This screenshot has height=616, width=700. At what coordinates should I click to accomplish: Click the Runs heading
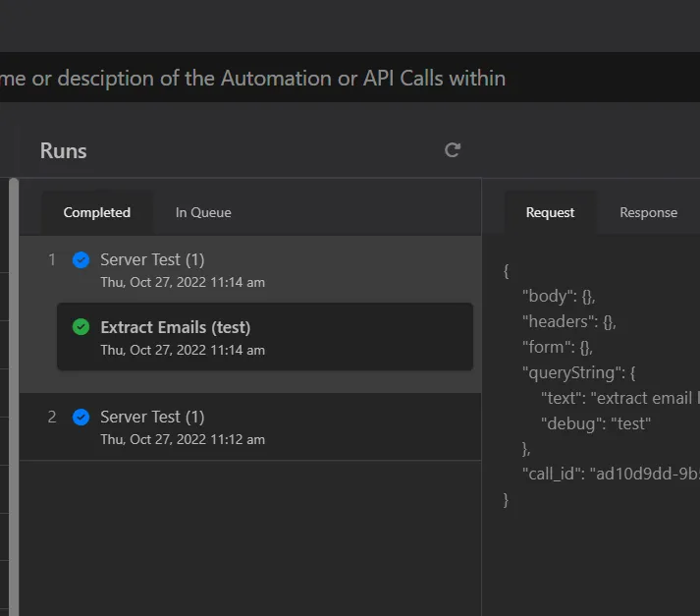coord(64,150)
